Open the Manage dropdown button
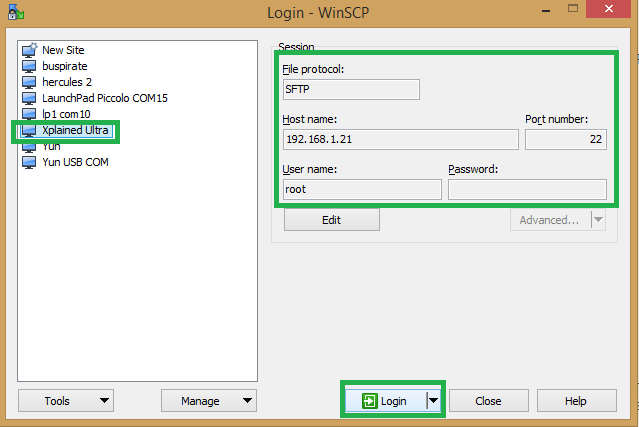The height and width of the screenshot is (427, 639). (209, 401)
